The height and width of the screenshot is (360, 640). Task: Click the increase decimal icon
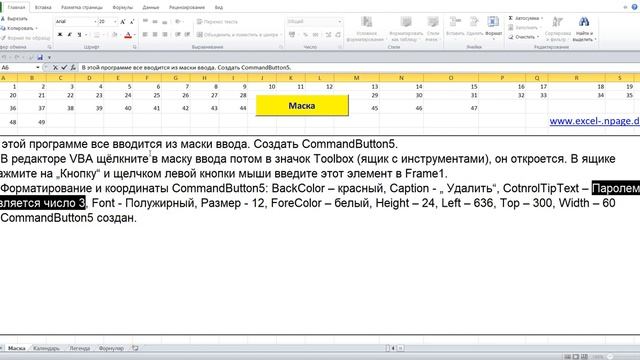click(328, 35)
